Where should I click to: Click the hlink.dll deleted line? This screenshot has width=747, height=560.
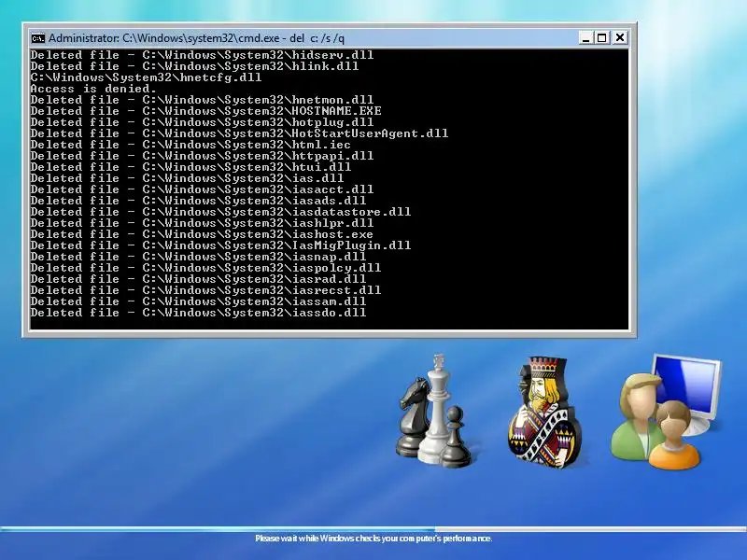pyautogui.click(x=194, y=66)
